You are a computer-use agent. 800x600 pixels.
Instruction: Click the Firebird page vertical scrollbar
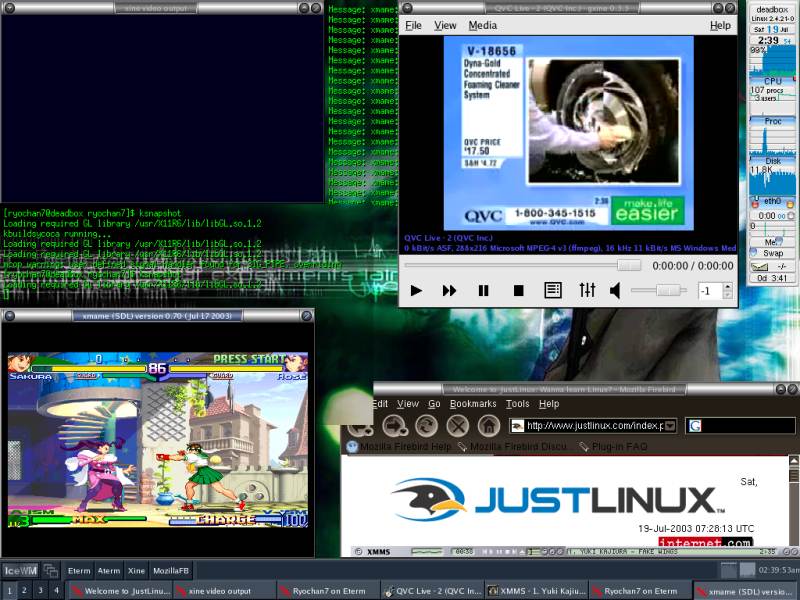pyautogui.click(x=794, y=500)
